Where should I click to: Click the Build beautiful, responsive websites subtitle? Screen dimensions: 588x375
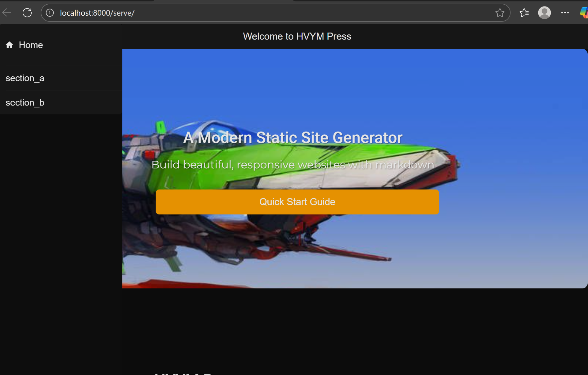tap(292, 165)
